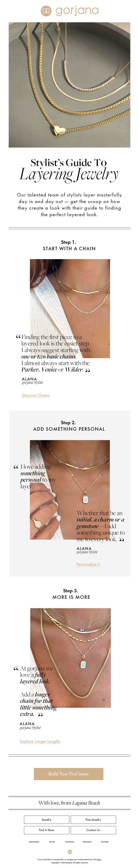Image resolution: width=139 pixels, height=868 pixels.
Task: Open the YouTube social link
Action: 105,842
